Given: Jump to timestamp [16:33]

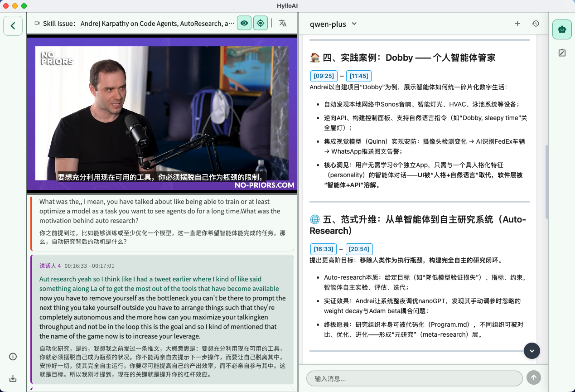Looking at the screenshot, I should [324, 249].
